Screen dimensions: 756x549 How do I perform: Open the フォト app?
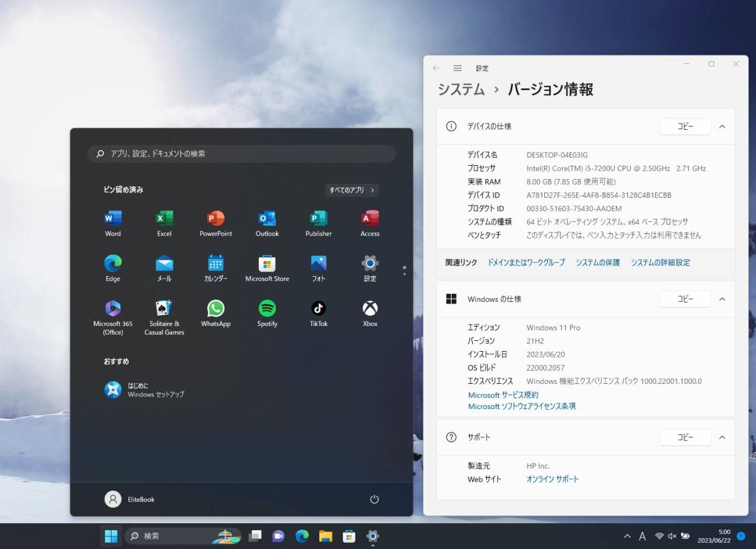point(319,269)
